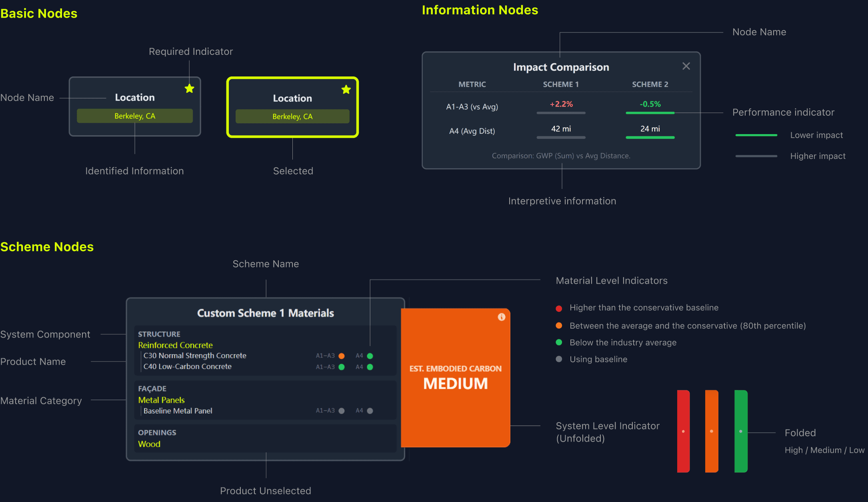The height and width of the screenshot is (502, 868).
Task: Click green A4 dot for C40 Low-Carbon Concrete
Action: 370,367
